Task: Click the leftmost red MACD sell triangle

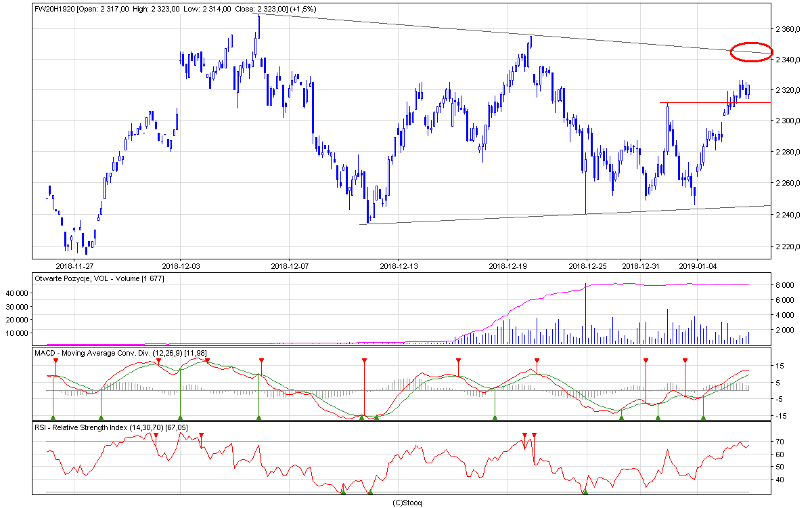Action: pos(55,361)
